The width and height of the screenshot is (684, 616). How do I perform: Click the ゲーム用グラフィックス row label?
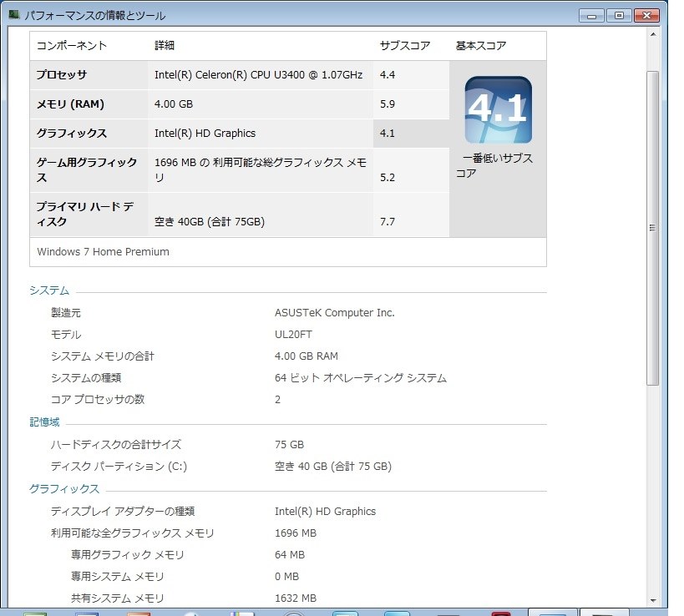(x=86, y=170)
